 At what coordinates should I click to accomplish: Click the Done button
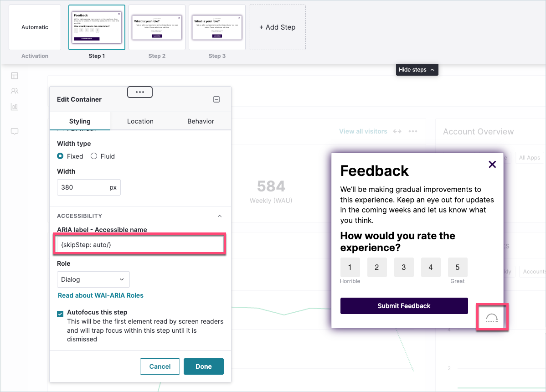(204, 366)
